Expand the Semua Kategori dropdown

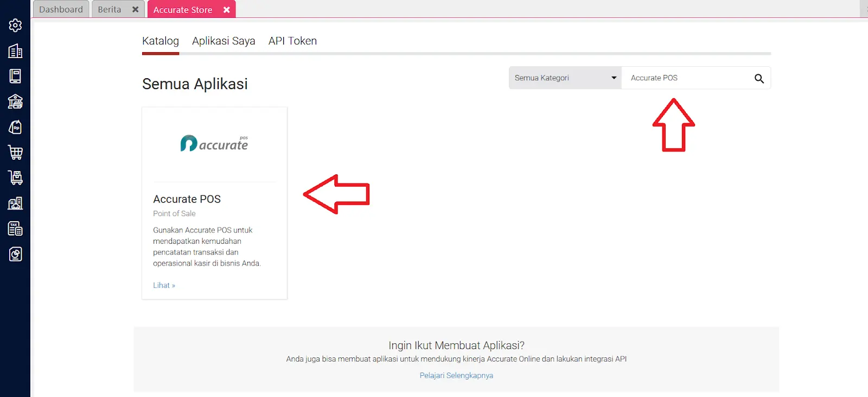pyautogui.click(x=565, y=78)
